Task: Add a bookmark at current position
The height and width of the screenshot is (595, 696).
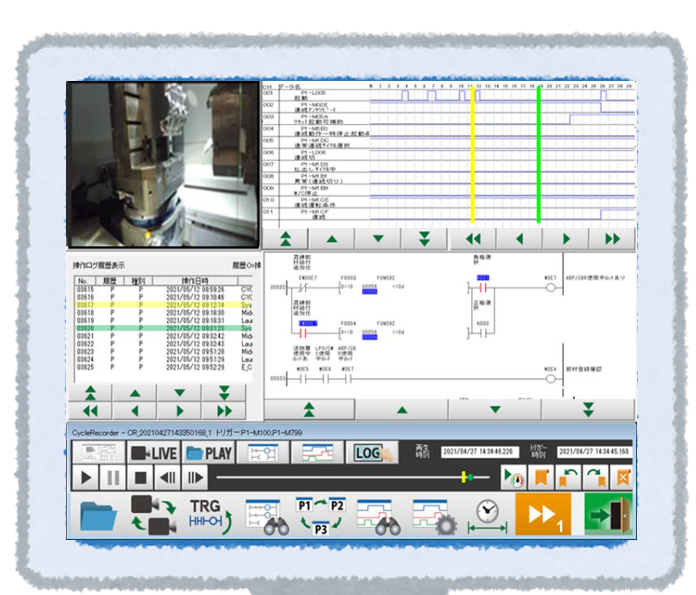Action: [x=541, y=478]
